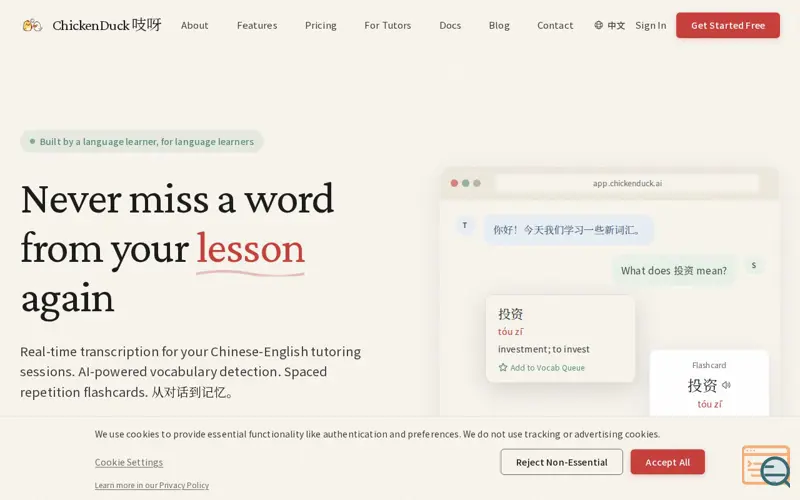Open the About menu item

pyautogui.click(x=194, y=25)
